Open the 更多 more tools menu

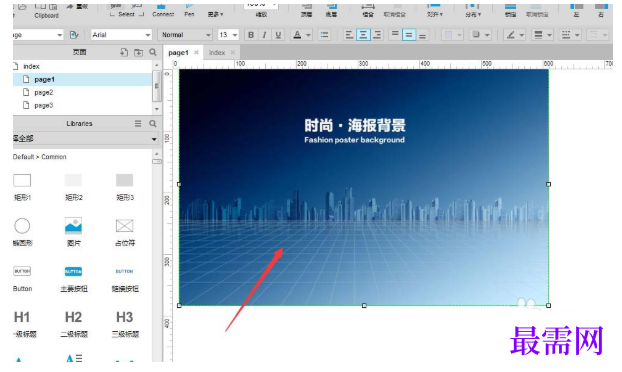[215, 14]
